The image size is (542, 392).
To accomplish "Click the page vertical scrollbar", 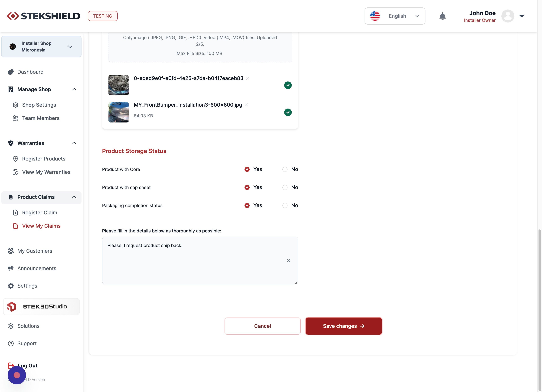I will [x=540, y=310].
